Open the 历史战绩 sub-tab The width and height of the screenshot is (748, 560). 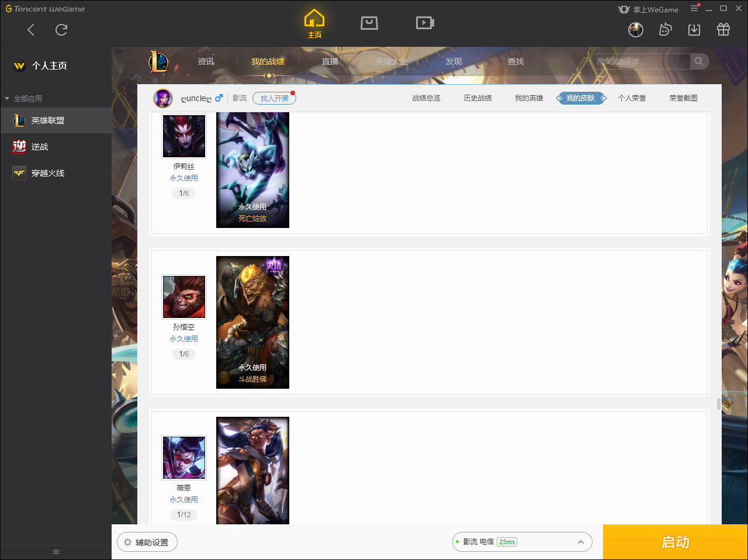click(x=477, y=98)
